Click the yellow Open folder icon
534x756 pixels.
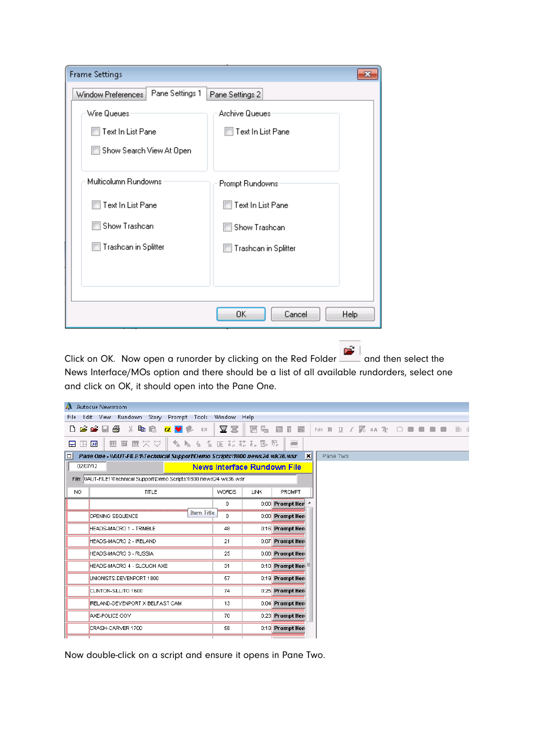click(83, 430)
